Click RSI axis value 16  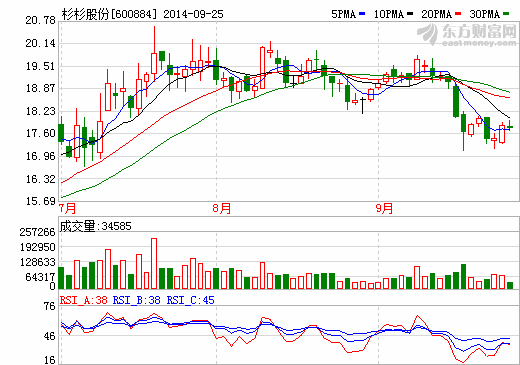coord(50,360)
